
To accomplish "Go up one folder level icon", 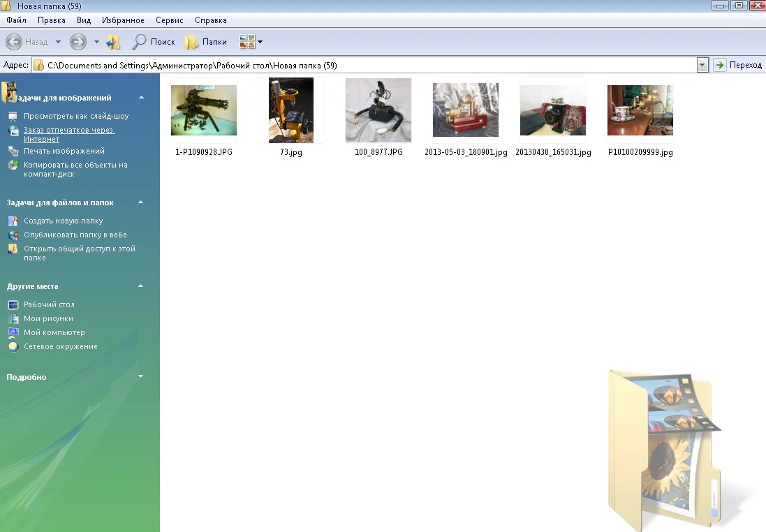I will point(113,42).
